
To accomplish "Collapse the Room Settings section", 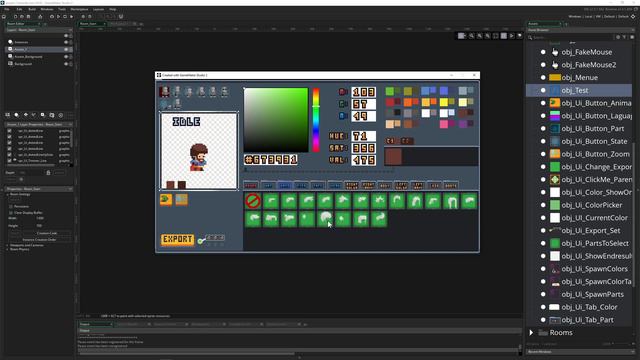I will pyautogui.click(x=7, y=195).
